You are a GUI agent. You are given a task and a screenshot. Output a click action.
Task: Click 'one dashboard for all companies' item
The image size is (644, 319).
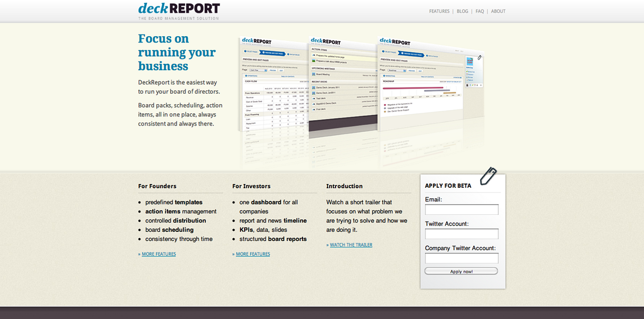[x=269, y=207]
